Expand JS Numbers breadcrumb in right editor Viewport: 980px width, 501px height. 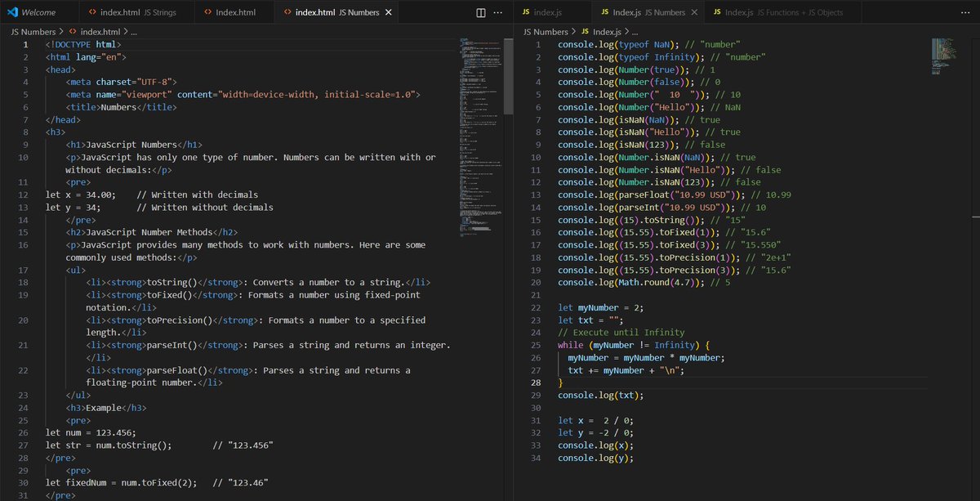click(546, 31)
